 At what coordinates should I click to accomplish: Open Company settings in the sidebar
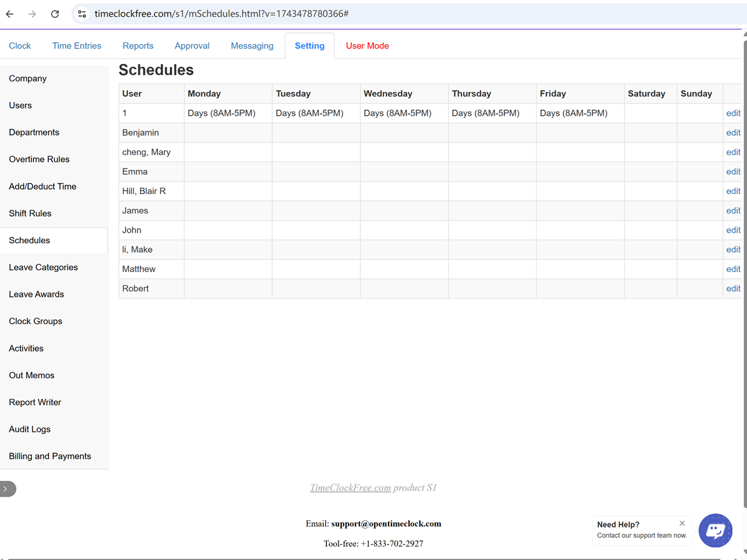(x=54, y=78)
